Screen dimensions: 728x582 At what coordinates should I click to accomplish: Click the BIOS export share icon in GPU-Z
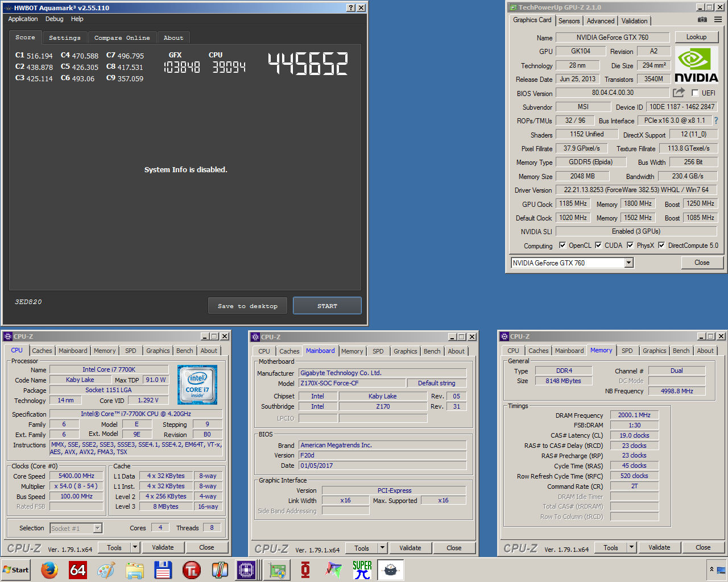[679, 92]
